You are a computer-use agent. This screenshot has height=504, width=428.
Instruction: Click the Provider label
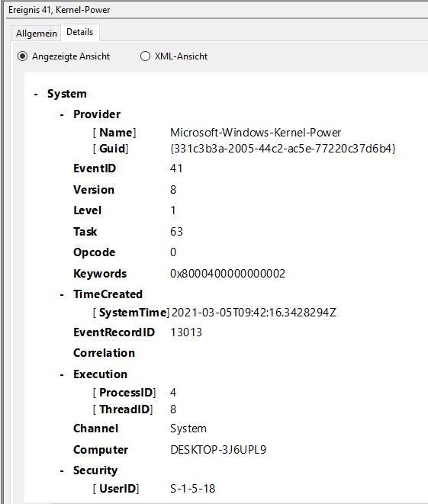click(x=97, y=114)
